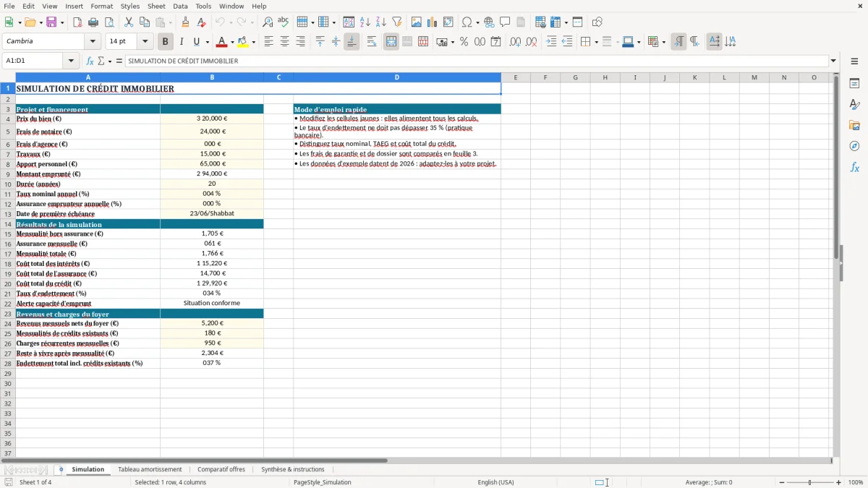Run the Spelling check icon
Image resolution: width=868 pixels, height=488 pixels.
(x=283, y=22)
